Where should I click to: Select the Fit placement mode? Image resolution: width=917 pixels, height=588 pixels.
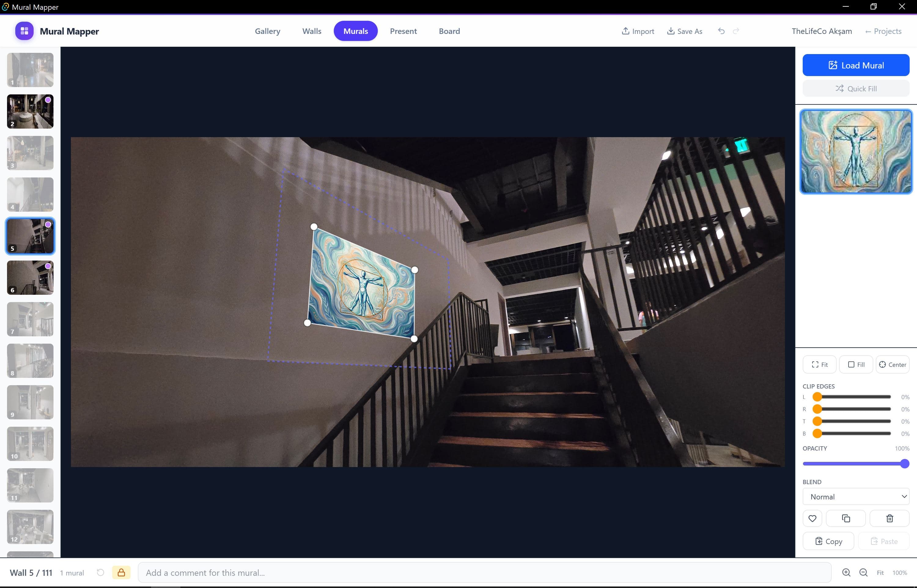pyautogui.click(x=819, y=364)
